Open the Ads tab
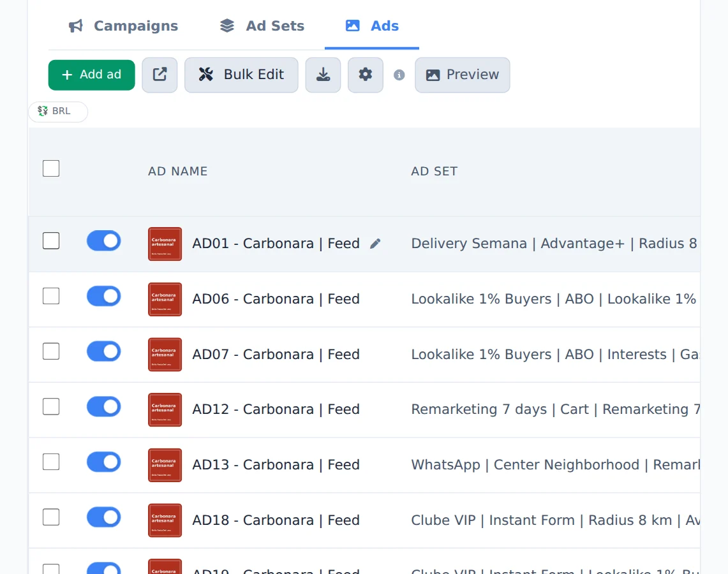 (372, 26)
